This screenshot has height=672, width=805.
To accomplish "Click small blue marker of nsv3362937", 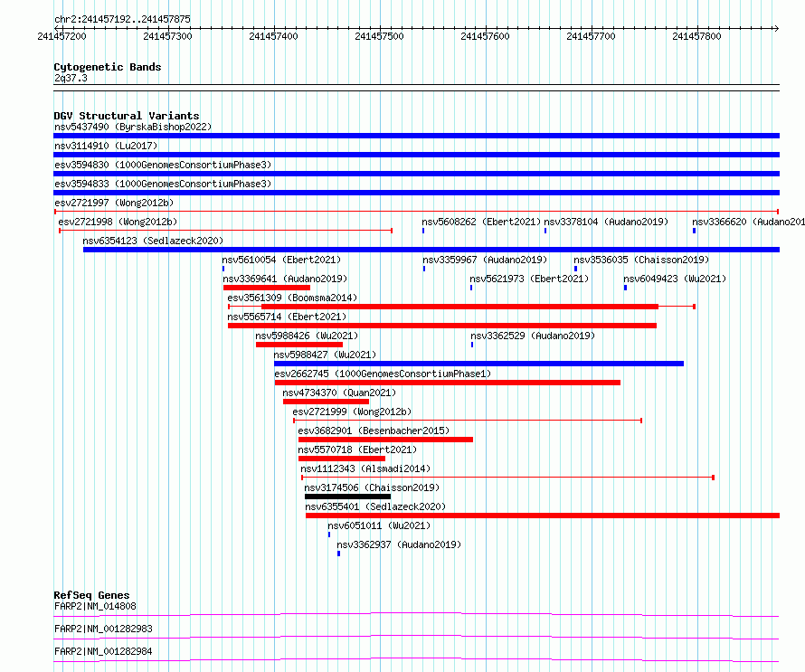I will pyautogui.click(x=339, y=554).
